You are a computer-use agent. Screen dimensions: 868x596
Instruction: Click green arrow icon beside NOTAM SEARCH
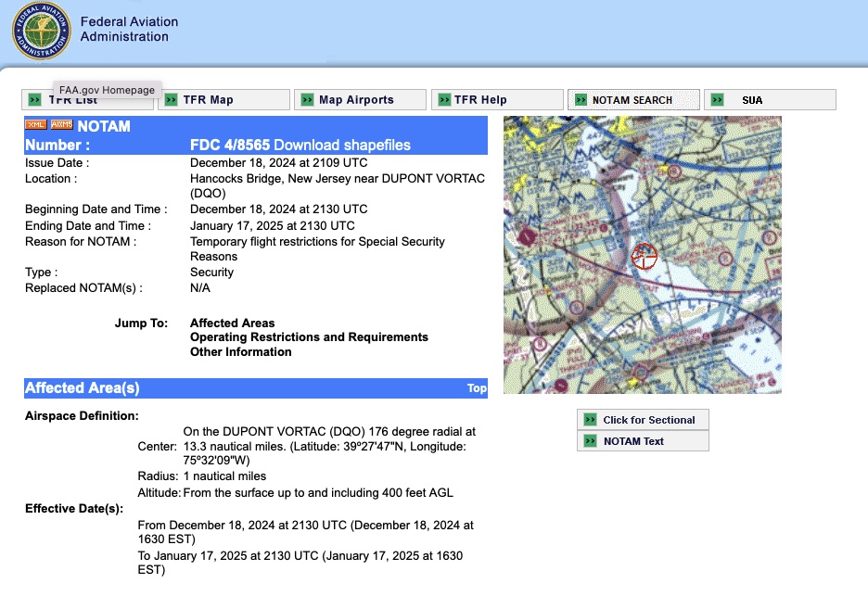coord(581,100)
